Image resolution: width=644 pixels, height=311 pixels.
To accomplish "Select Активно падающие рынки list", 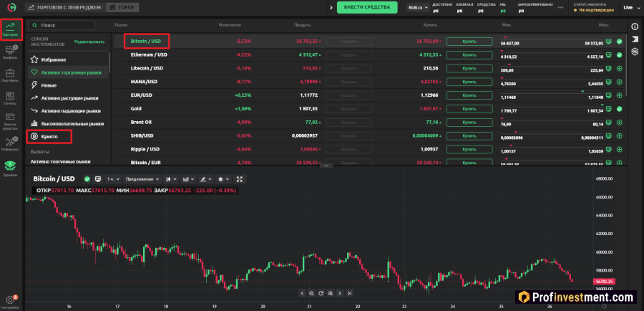I will point(67,110).
